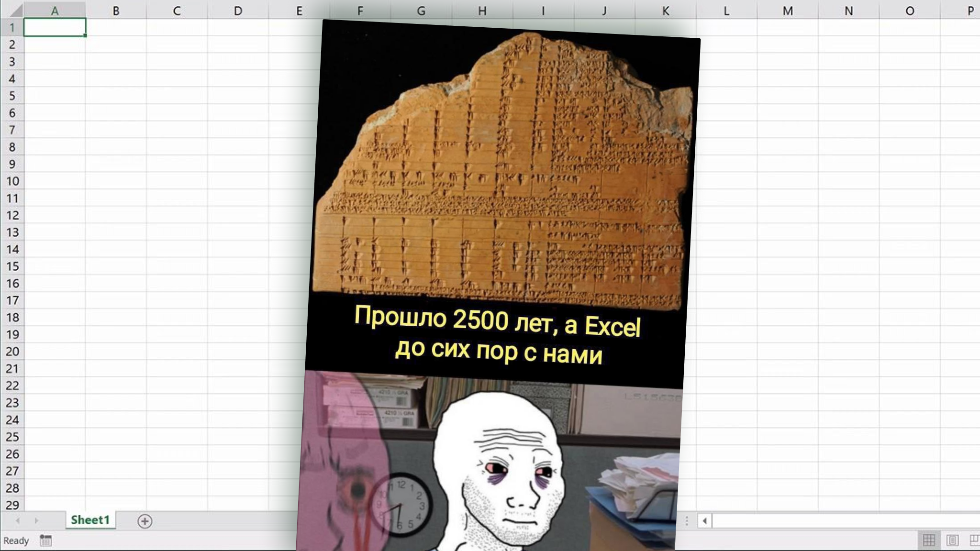The height and width of the screenshot is (551, 980).
Task: Open the Sheet1 tab
Action: 90,520
